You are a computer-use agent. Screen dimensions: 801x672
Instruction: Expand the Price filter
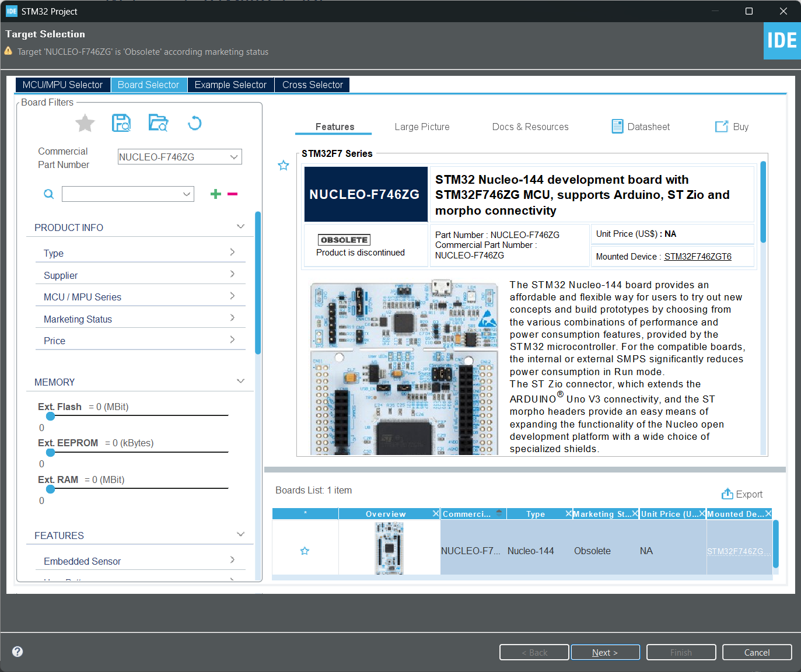click(x=232, y=339)
